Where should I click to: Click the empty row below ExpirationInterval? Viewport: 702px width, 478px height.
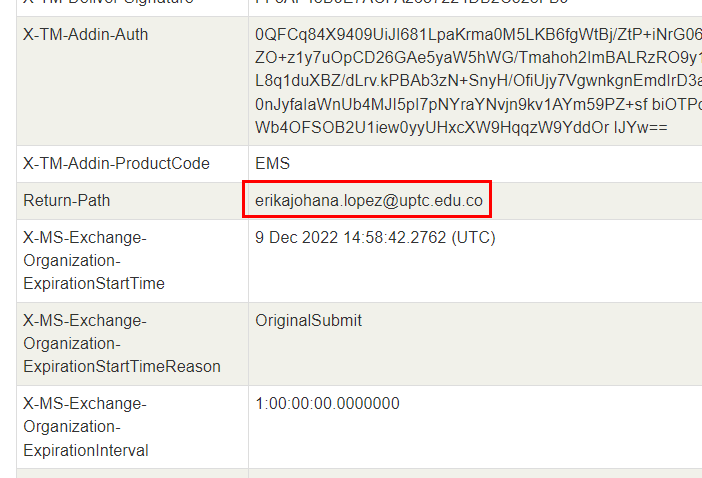(350, 473)
